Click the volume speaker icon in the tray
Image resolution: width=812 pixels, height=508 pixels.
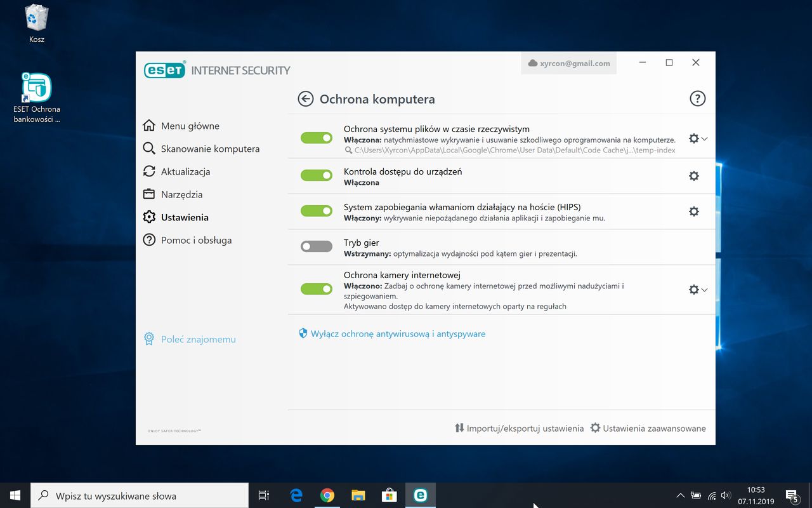(726, 495)
